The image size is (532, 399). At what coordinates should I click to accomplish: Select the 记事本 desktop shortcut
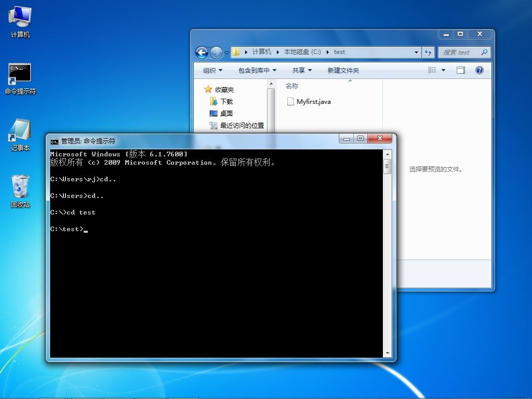20,135
